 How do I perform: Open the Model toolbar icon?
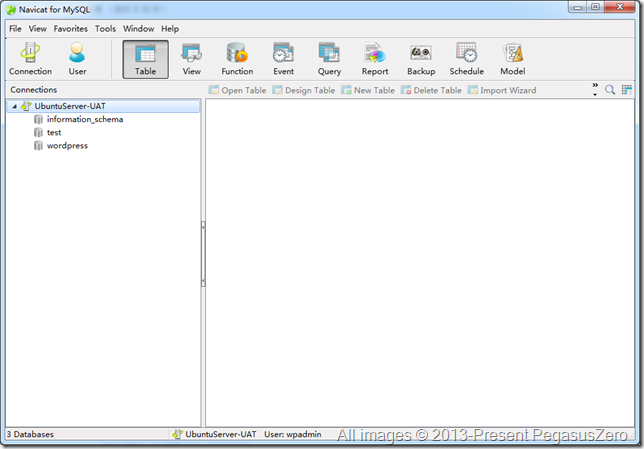513,59
